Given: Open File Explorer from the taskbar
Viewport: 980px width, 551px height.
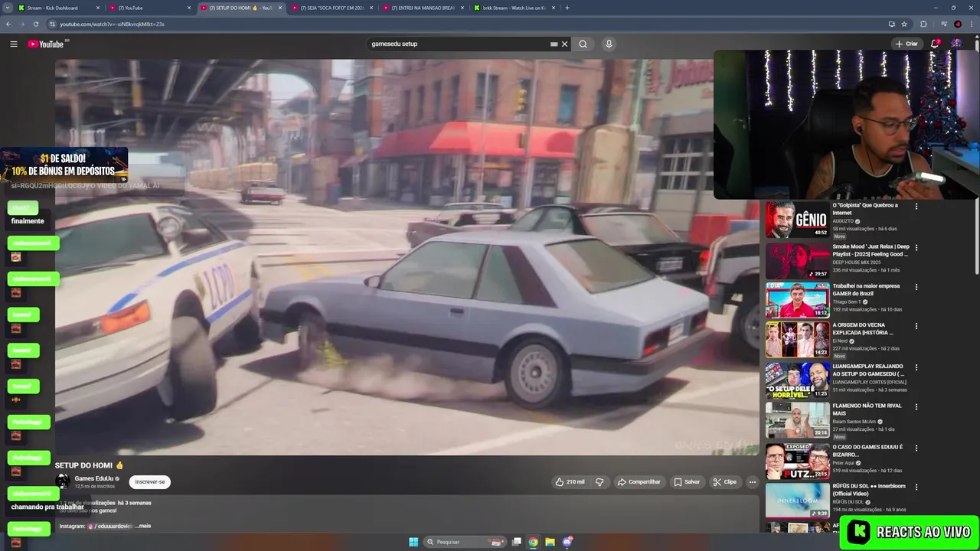Looking at the screenshot, I should click(550, 542).
